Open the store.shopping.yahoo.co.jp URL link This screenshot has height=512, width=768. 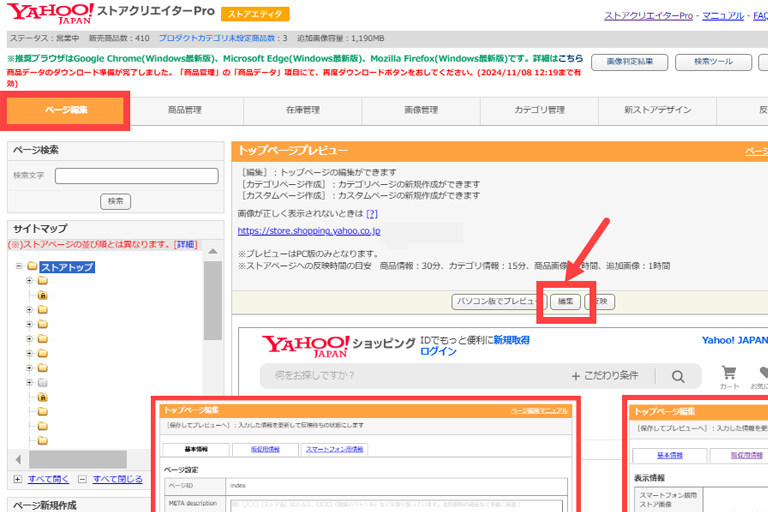(309, 231)
